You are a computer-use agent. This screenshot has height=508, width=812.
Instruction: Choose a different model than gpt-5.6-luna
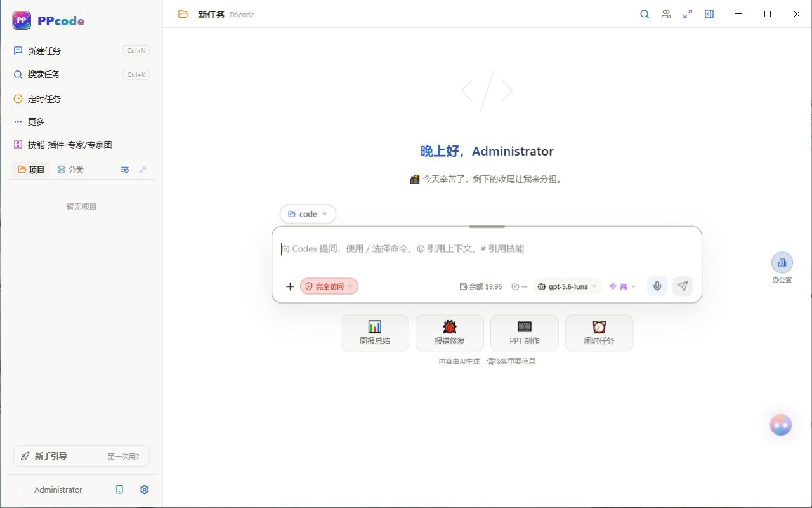point(567,286)
